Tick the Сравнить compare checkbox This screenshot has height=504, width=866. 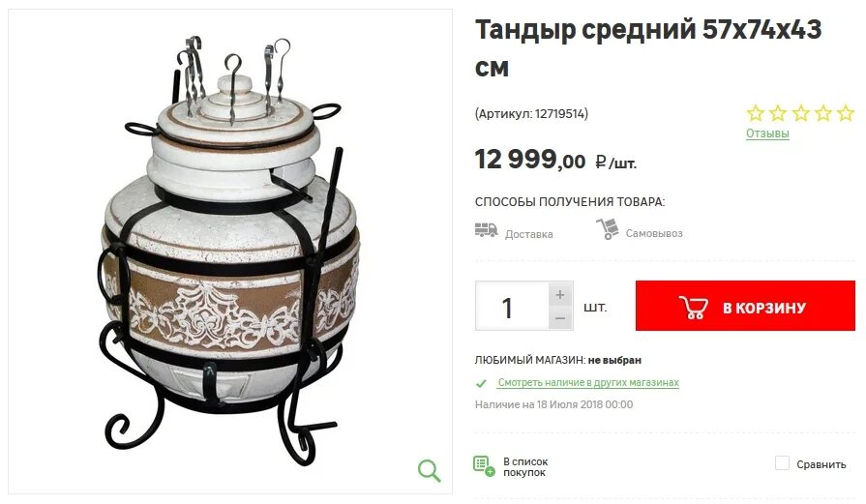pyautogui.click(x=782, y=463)
